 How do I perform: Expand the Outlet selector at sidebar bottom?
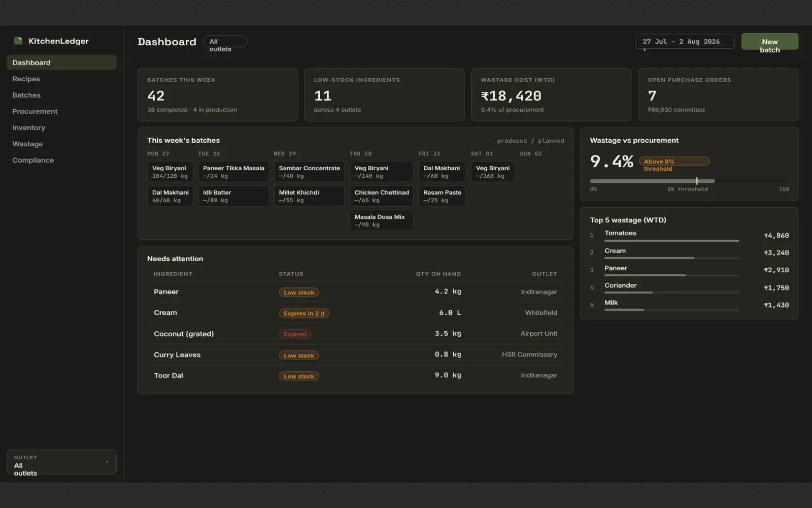(x=61, y=462)
